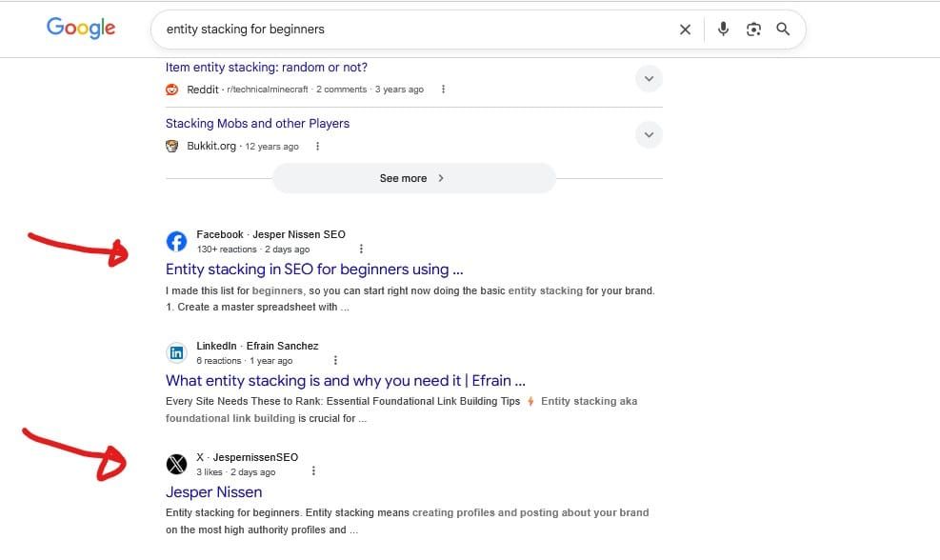Open 'Stacking Mobs and other Players' link
940x560 pixels.
click(x=257, y=124)
